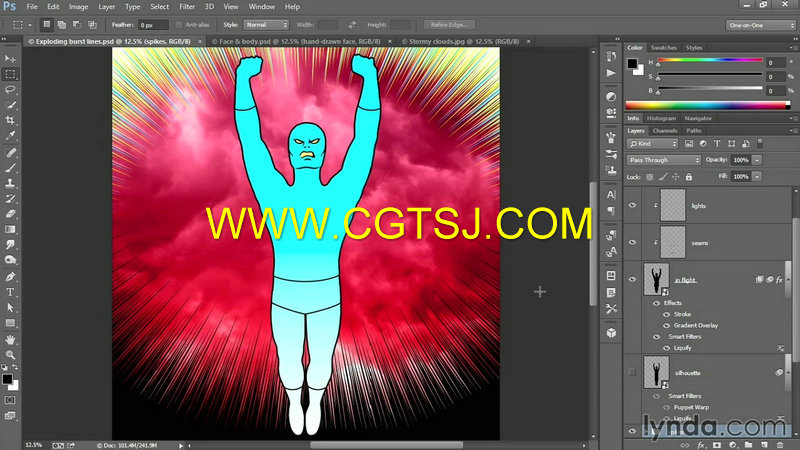
Task: Toggle lock all padlock icon
Action: coord(689,177)
